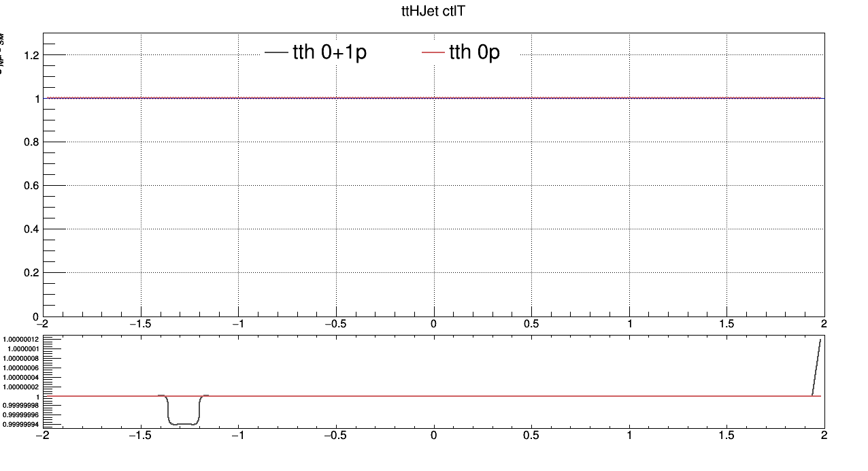Select the 'tth 0p' legend label
The height and width of the screenshot is (471, 868).
[x=474, y=52]
